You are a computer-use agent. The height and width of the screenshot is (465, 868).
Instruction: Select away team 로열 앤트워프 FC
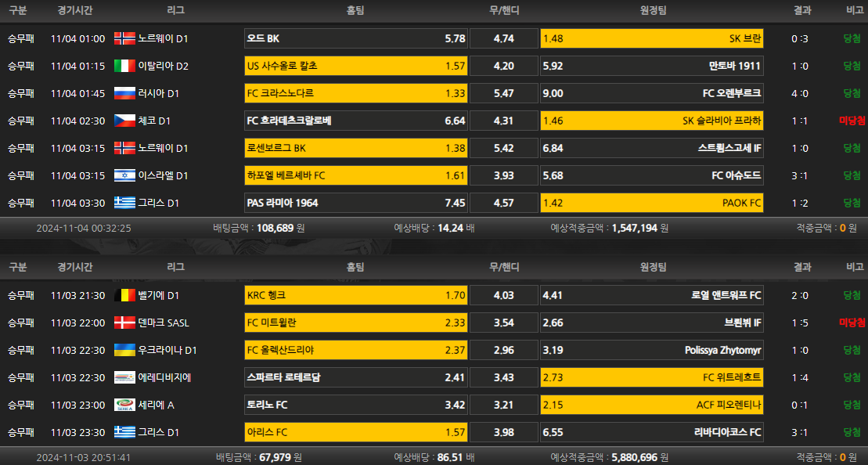tap(652, 295)
